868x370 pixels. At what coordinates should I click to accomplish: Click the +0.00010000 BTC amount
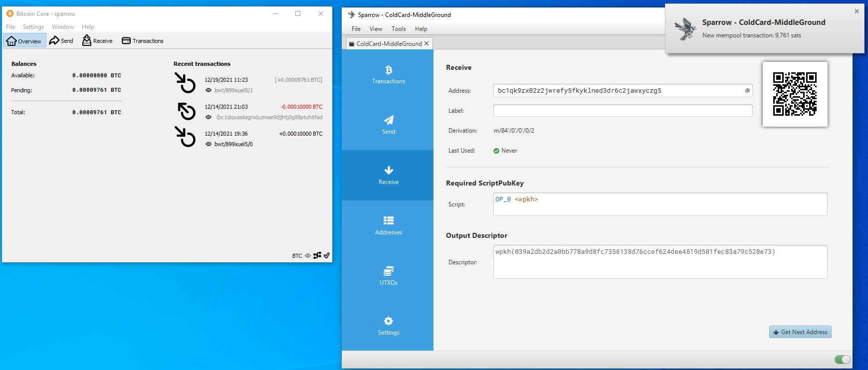point(301,134)
